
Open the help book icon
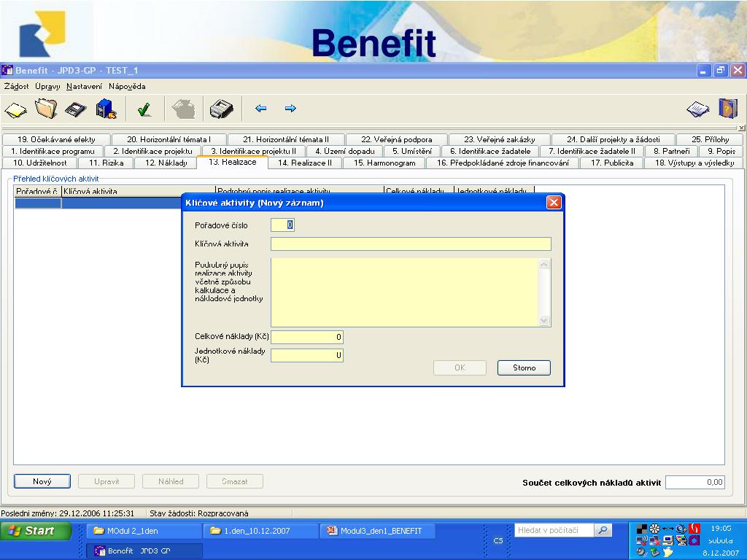pyautogui.click(x=728, y=109)
